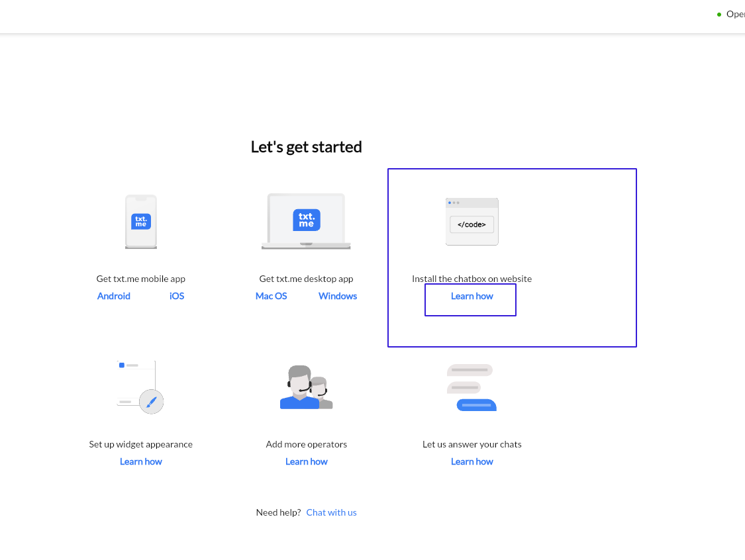
Task: Click the "Install the chatbox on website" text
Action: click(x=472, y=279)
